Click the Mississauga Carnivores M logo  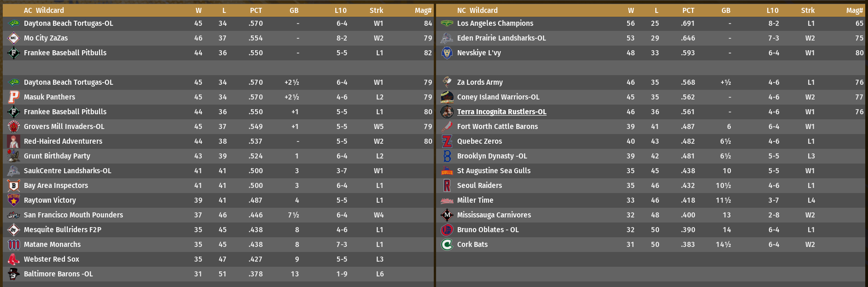click(x=447, y=215)
